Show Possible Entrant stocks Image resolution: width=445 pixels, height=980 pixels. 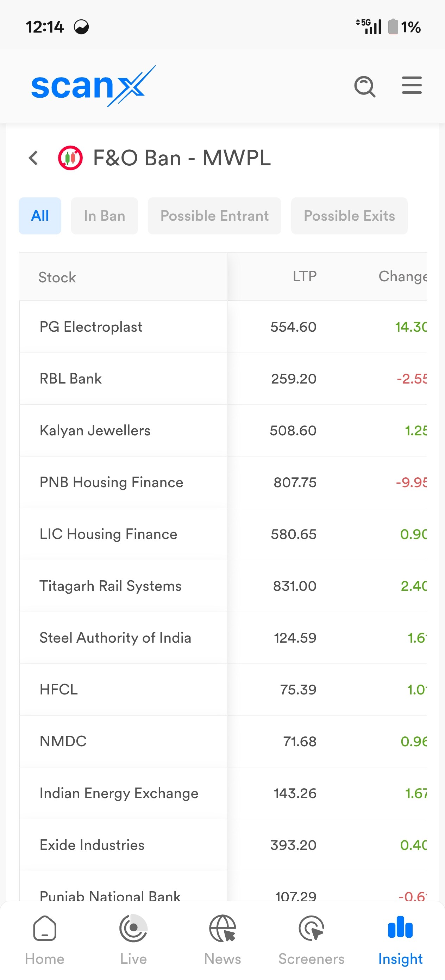(214, 216)
